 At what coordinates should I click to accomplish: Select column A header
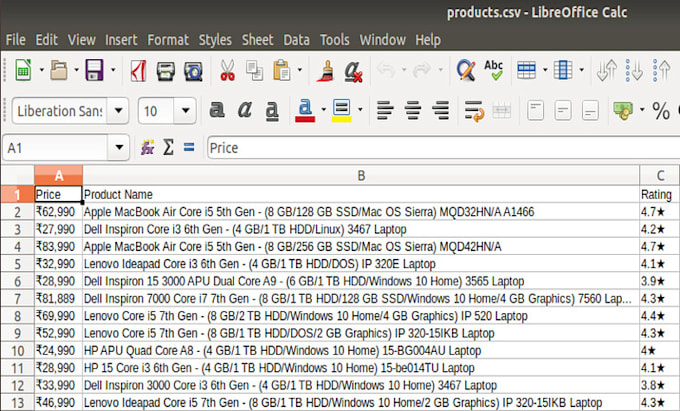coord(59,176)
